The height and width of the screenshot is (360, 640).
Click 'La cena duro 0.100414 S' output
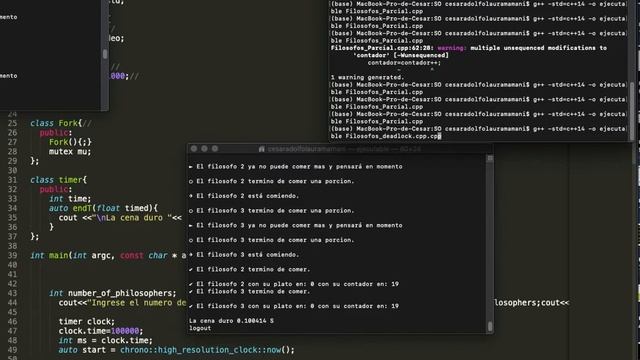point(231,321)
